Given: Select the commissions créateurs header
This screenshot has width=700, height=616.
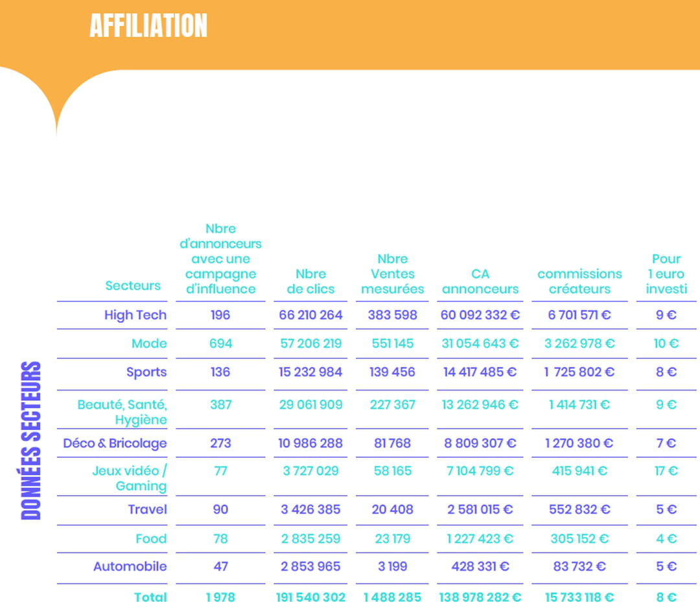Looking at the screenshot, I should point(579,281).
